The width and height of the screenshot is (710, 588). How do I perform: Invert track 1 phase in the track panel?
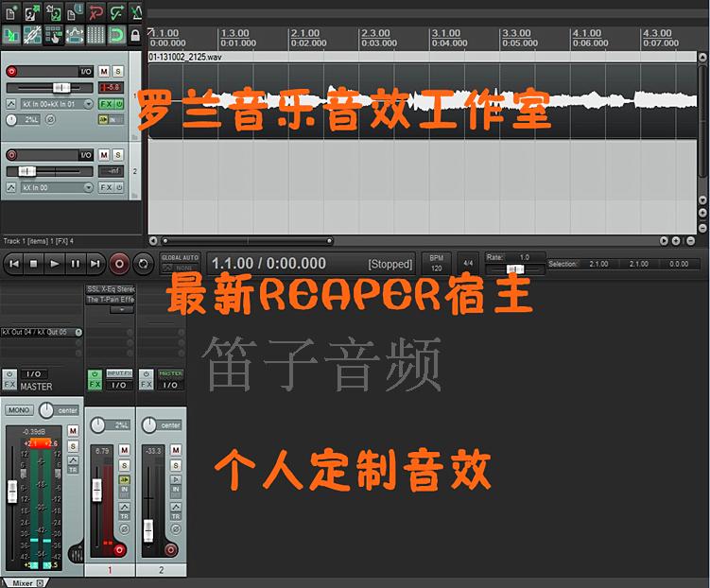(x=51, y=120)
